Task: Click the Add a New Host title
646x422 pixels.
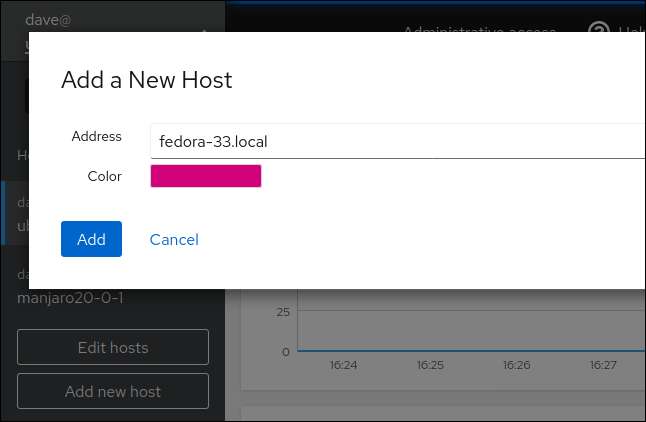Action: pos(146,80)
